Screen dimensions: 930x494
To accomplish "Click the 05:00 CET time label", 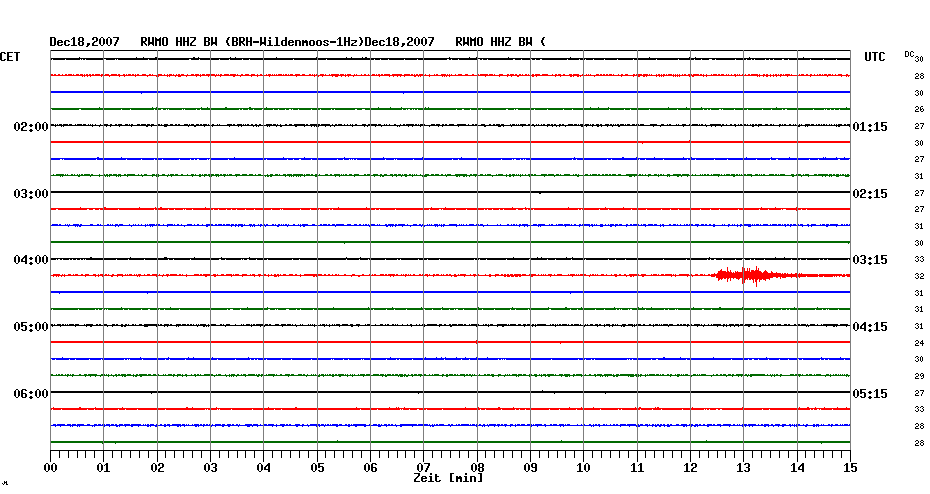I will (x=31, y=327).
